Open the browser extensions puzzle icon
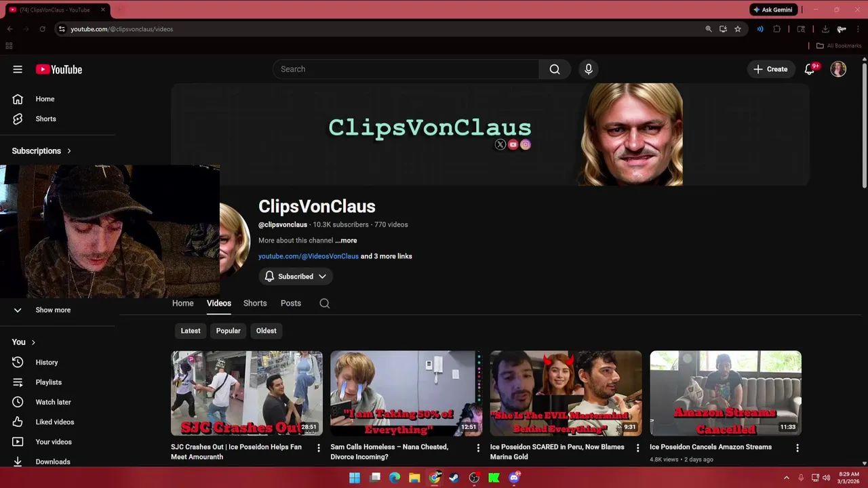Viewport: 868px width, 488px height. coord(777,29)
